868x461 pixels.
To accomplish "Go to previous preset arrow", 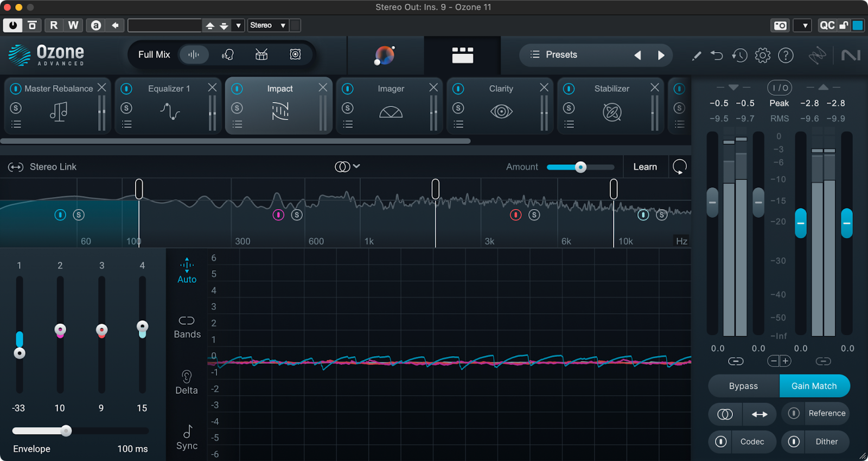I will 638,55.
